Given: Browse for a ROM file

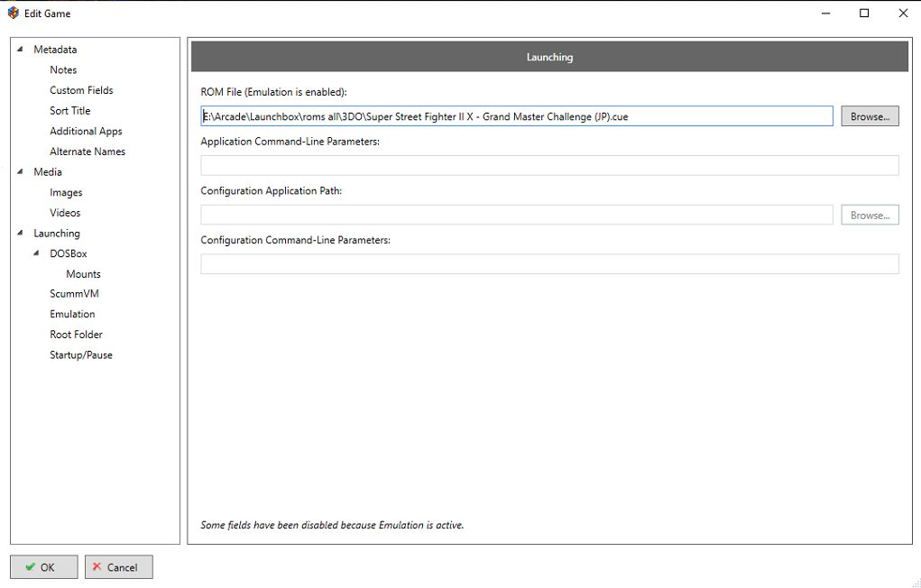Looking at the screenshot, I should click(x=870, y=116).
